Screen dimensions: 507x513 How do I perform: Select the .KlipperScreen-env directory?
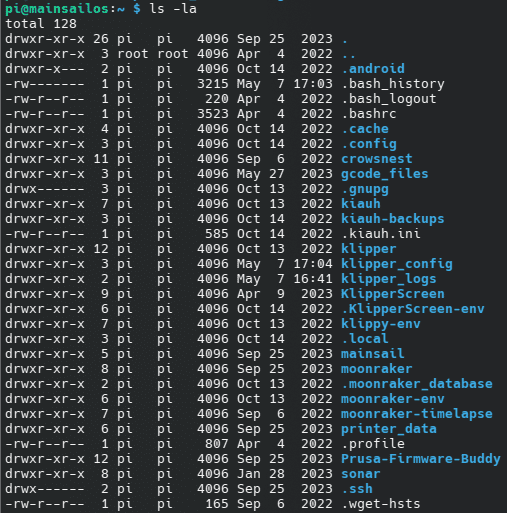pos(413,309)
